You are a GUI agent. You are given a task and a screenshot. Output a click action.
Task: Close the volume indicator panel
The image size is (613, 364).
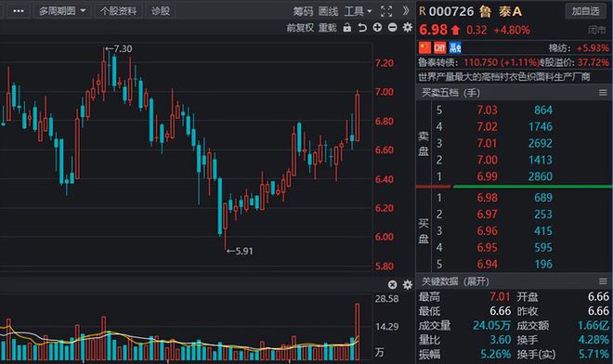[393, 285]
